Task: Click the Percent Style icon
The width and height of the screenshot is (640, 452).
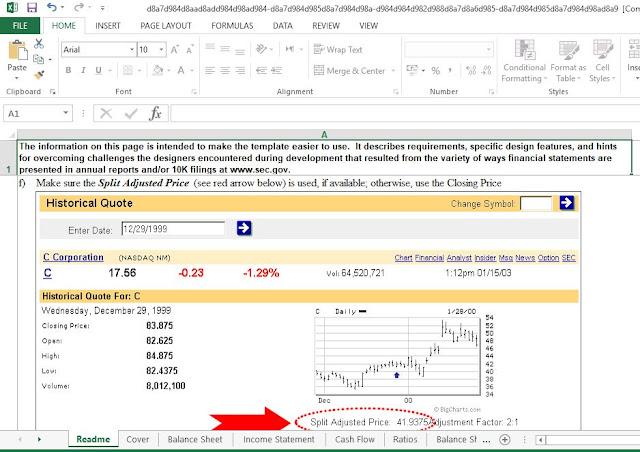Action: [x=436, y=71]
